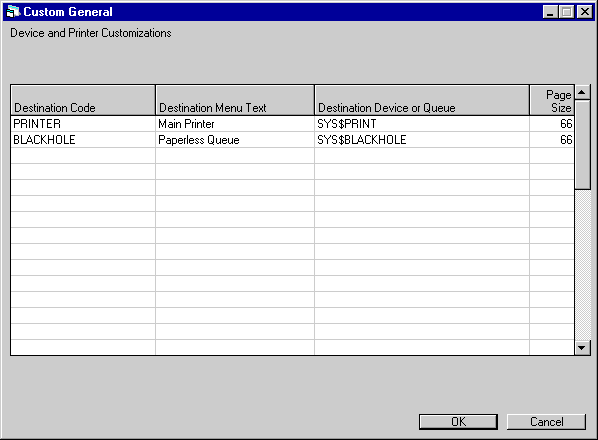Click the scrollbar up arrow
Viewport: 598px width, 440px height.
point(582,93)
